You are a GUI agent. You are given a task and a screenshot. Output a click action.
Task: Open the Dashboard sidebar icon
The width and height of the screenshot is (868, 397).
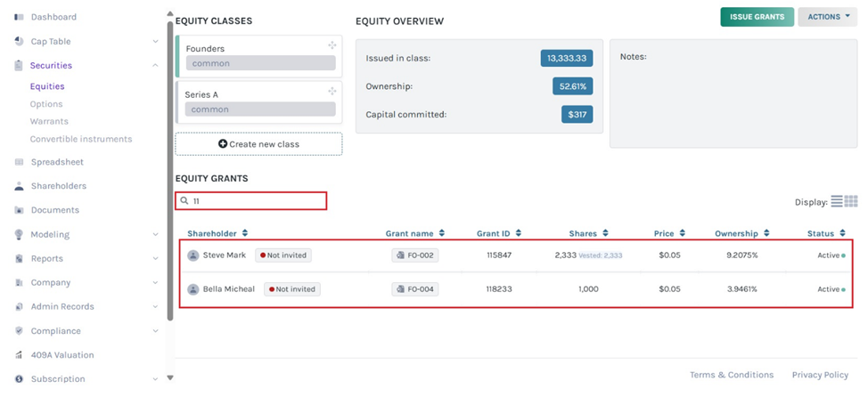pyautogui.click(x=20, y=17)
